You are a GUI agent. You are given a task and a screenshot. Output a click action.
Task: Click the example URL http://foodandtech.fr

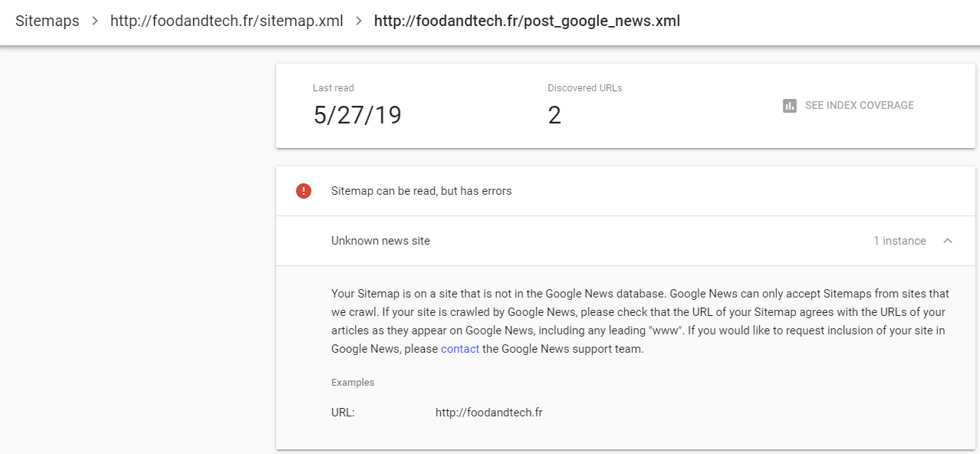click(x=488, y=413)
